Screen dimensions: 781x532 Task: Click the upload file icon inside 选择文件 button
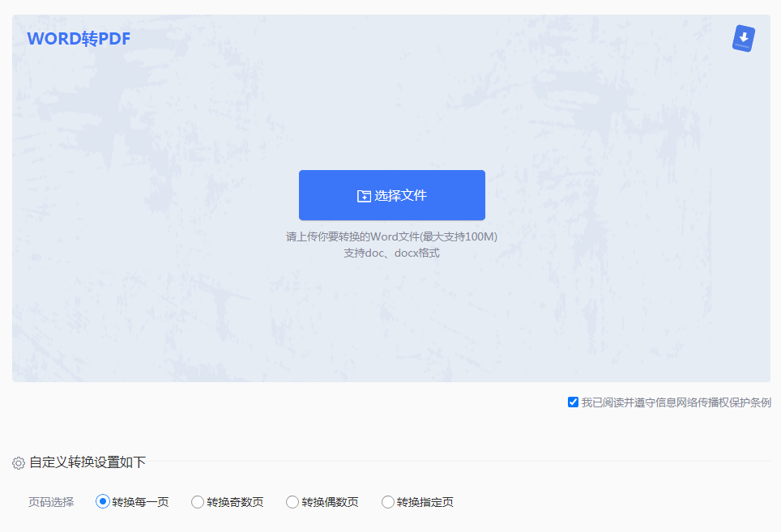point(365,194)
